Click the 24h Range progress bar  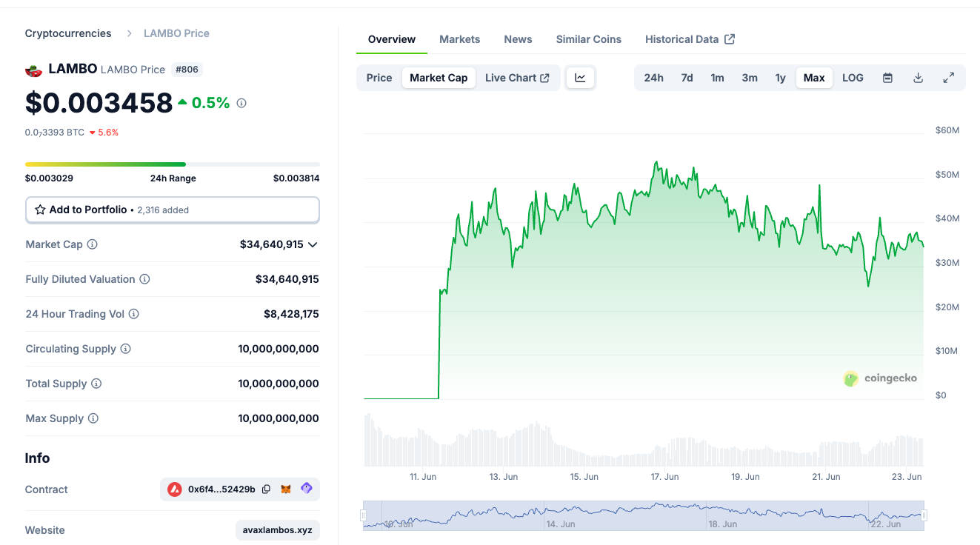coord(173,164)
